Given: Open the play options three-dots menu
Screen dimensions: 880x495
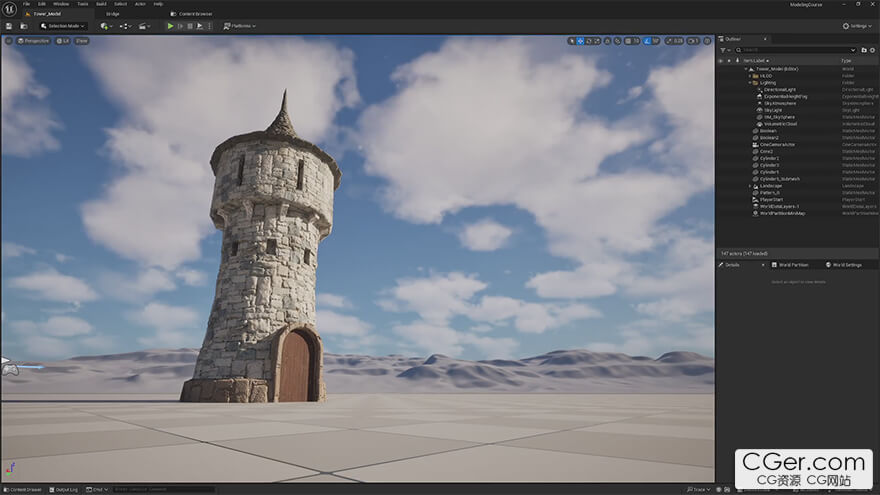Looking at the screenshot, I should click(x=209, y=26).
